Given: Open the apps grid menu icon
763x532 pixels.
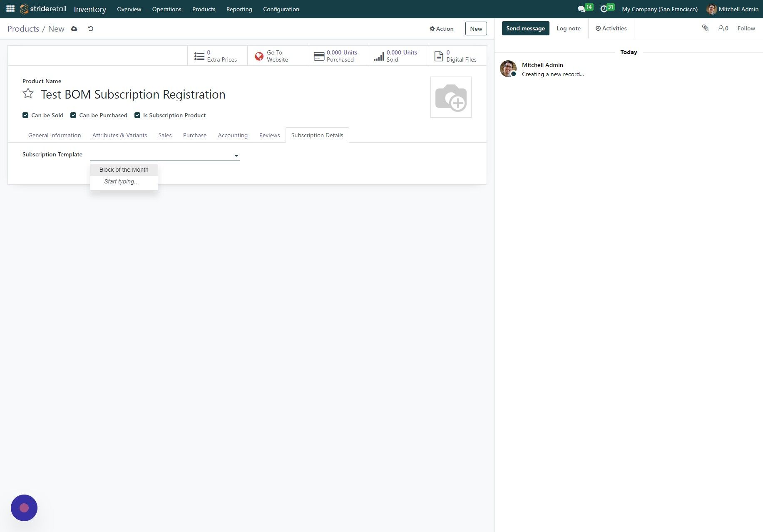Looking at the screenshot, I should (10, 9).
